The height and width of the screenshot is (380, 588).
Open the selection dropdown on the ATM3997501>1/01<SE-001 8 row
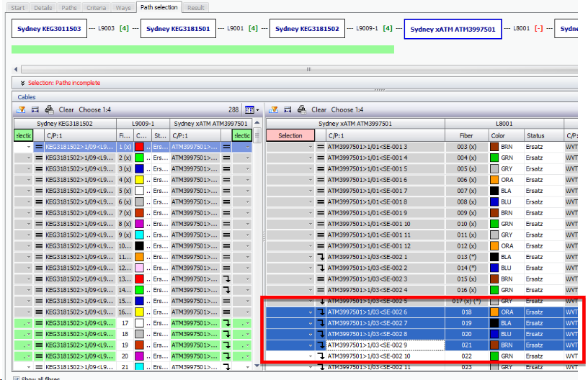[x=311, y=202]
